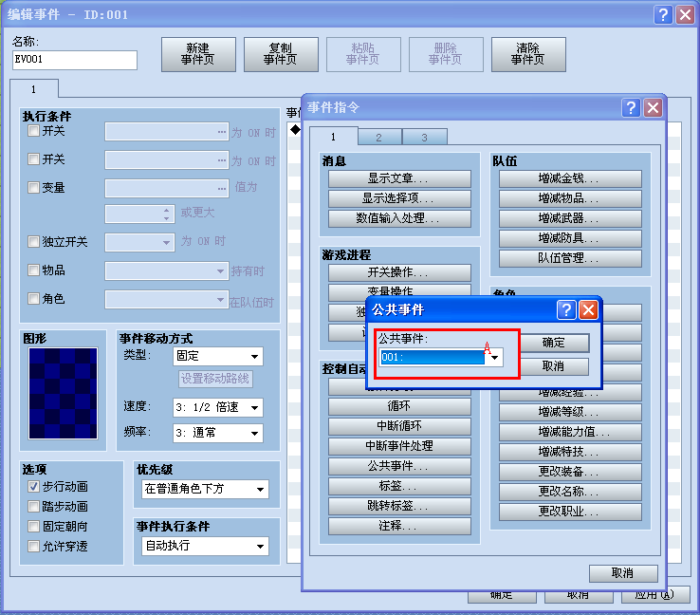The width and height of the screenshot is (700, 615).
Task: Click 公共事件 command button in list
Action: [x=399, y=466]
